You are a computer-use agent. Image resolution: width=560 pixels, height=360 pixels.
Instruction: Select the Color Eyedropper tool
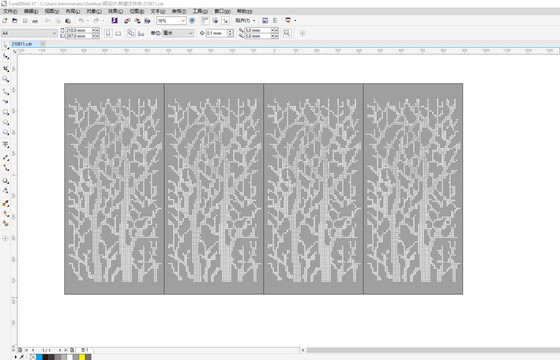(x=5, y=204)
